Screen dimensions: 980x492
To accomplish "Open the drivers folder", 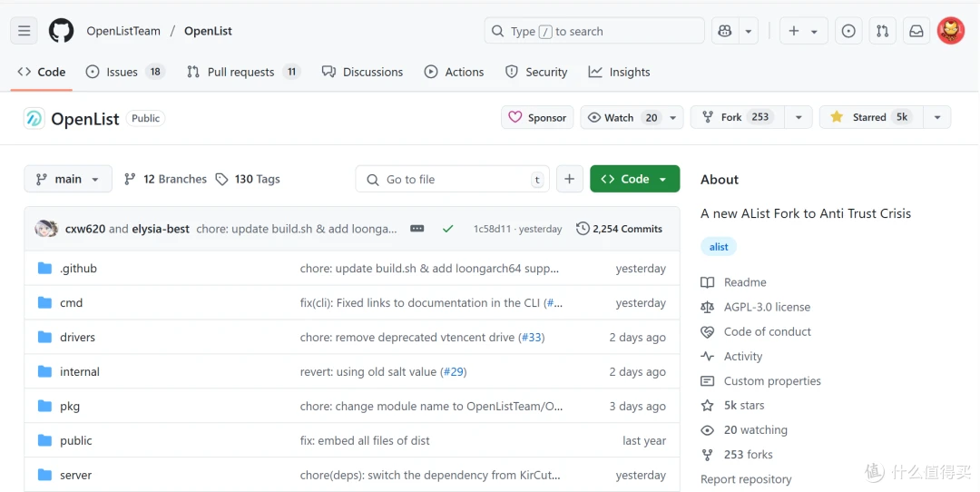I will pos(77,338).
